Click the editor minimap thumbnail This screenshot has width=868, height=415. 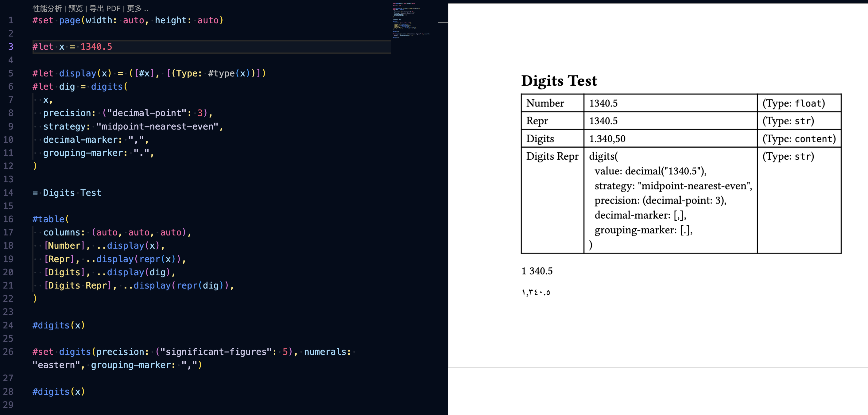[411, 21]
